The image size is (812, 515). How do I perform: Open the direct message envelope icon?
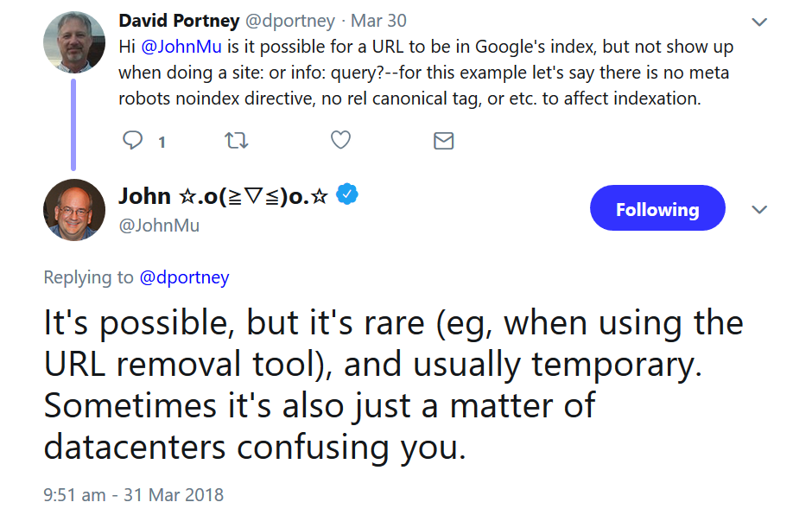443,139
